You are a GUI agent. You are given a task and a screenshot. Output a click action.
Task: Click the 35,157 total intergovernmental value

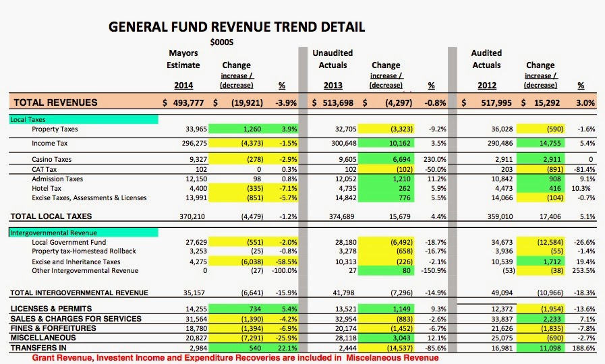(x=194, y=293)
